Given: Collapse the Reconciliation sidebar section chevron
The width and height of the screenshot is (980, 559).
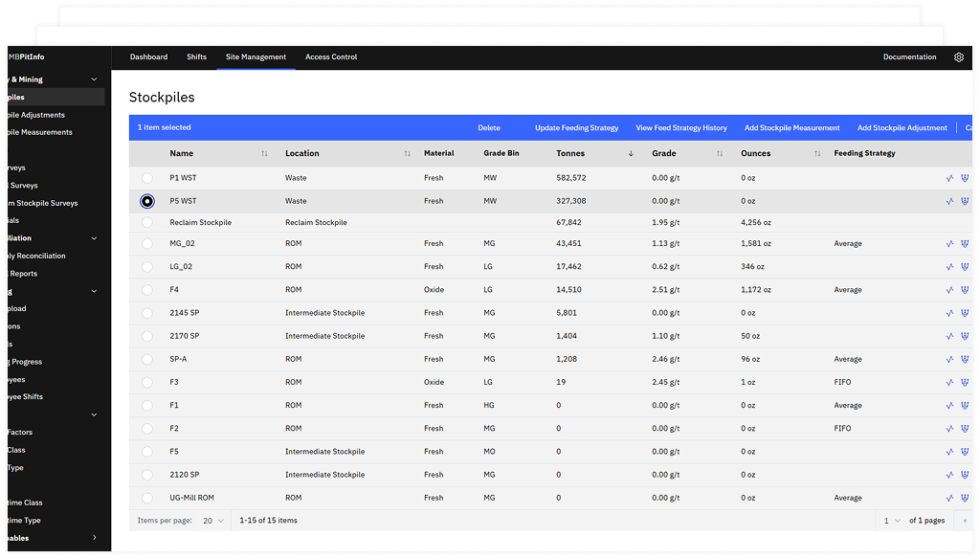Looking at the screenshot, I should (95, 238).
